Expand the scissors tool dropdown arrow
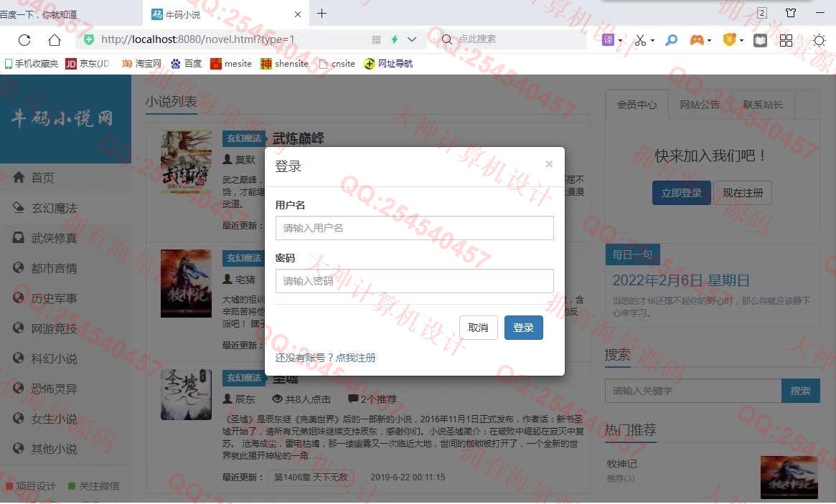 [x=652, y=40]
